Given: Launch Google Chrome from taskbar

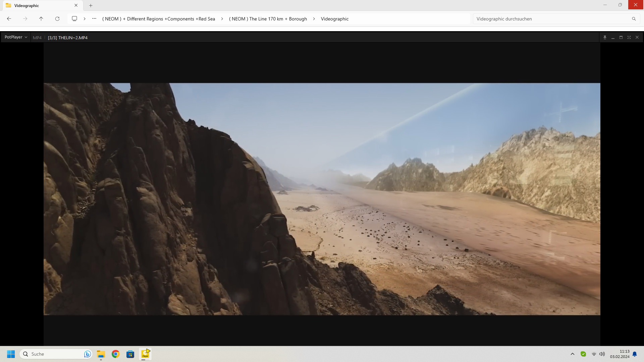Looking at the screenshot, I should coord(116,354).
